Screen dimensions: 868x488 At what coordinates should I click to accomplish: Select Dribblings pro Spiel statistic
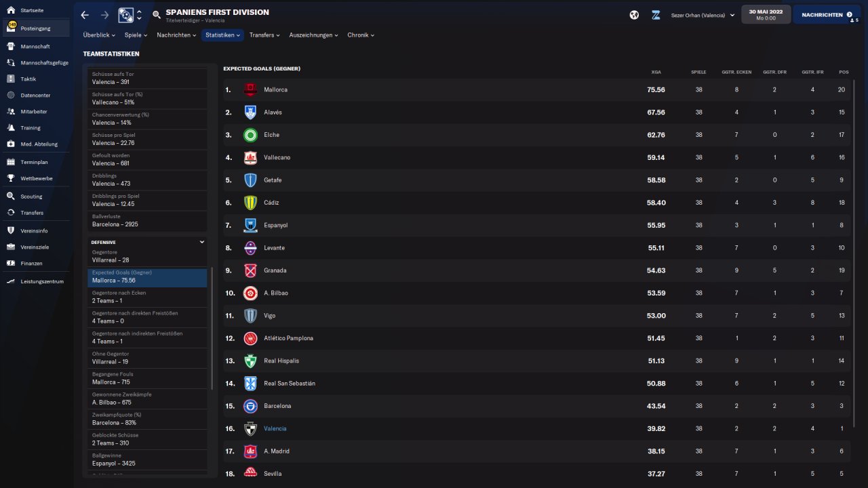coord(147,200)
